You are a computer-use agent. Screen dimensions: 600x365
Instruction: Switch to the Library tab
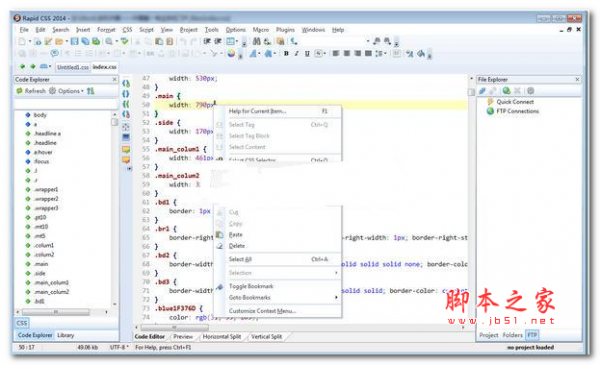tap(65, 335)
